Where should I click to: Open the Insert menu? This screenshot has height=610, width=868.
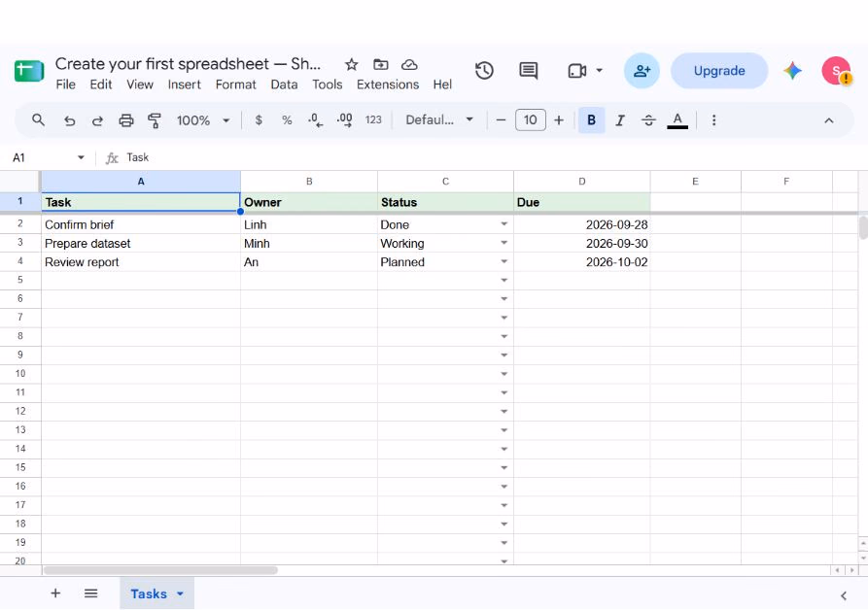pos(185,85)
